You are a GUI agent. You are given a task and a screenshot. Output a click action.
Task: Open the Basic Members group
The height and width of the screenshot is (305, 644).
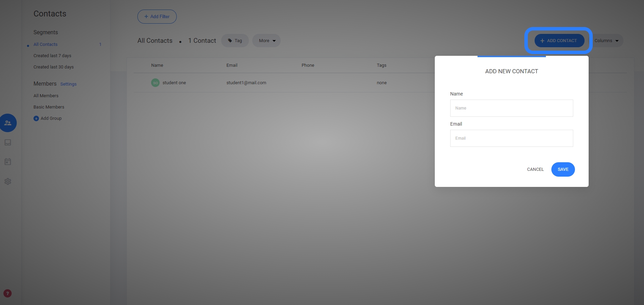49,107
